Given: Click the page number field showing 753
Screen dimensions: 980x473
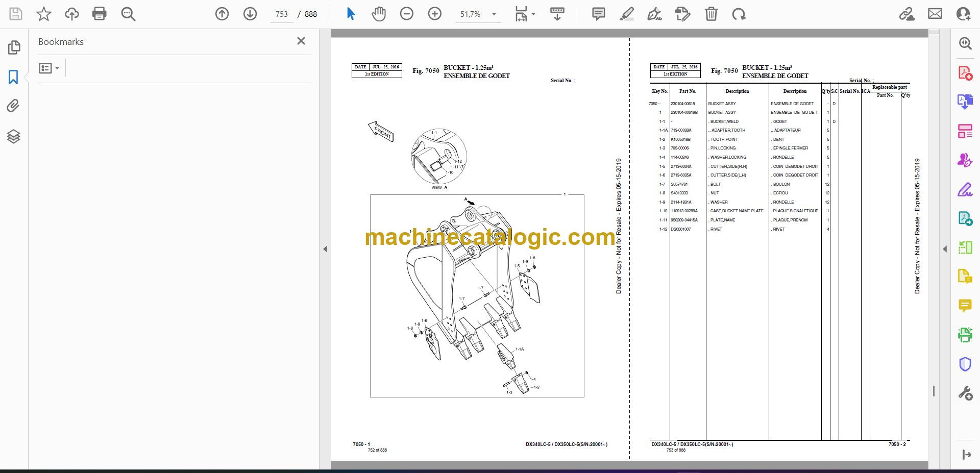Looking at the screenshot, I should pos(282,14).
